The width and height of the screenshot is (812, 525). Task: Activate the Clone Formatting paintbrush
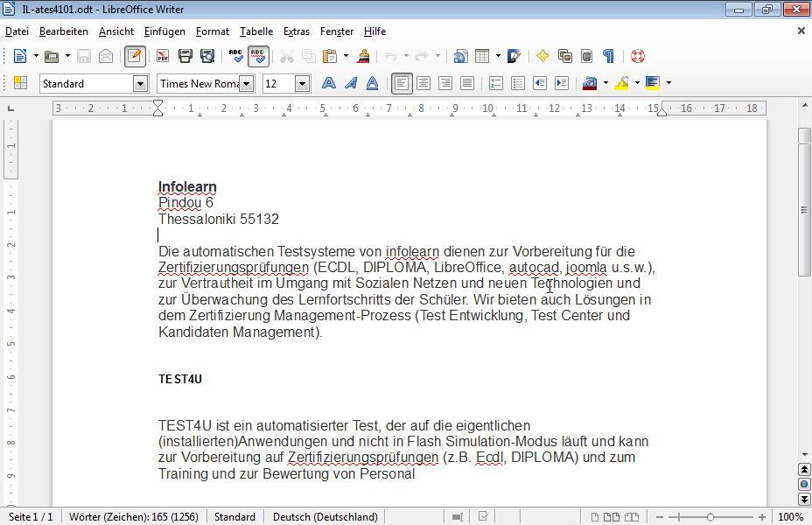click(x=363, y=56)
